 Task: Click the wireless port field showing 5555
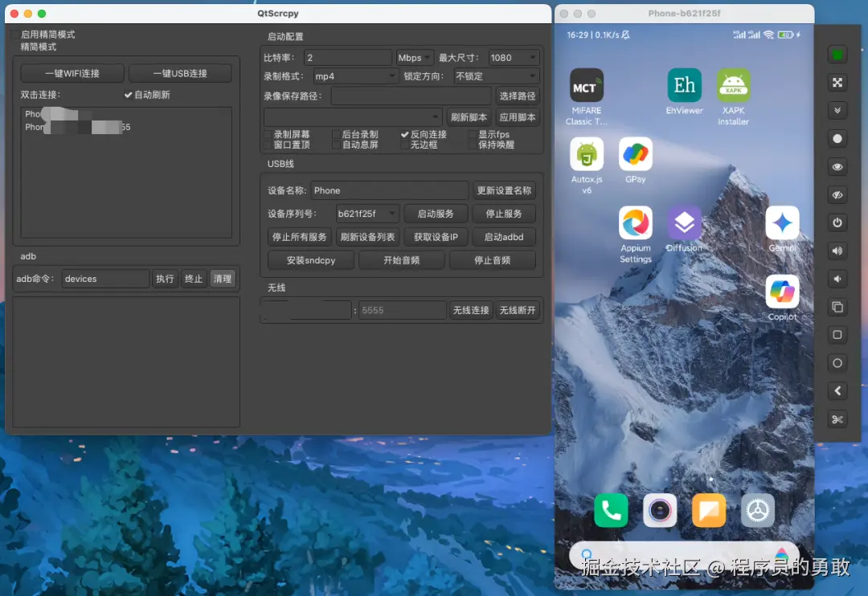[402, 310]
